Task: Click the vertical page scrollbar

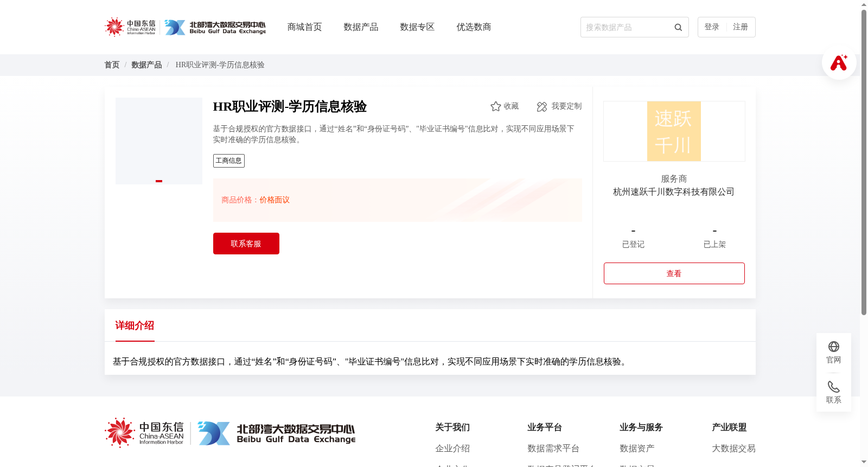Action: tap(864, 163)
